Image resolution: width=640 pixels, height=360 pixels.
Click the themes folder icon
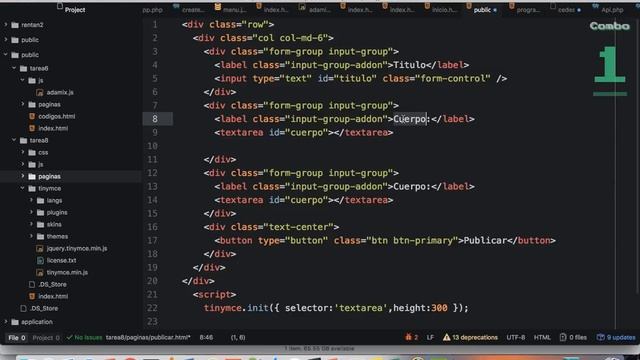40,237
